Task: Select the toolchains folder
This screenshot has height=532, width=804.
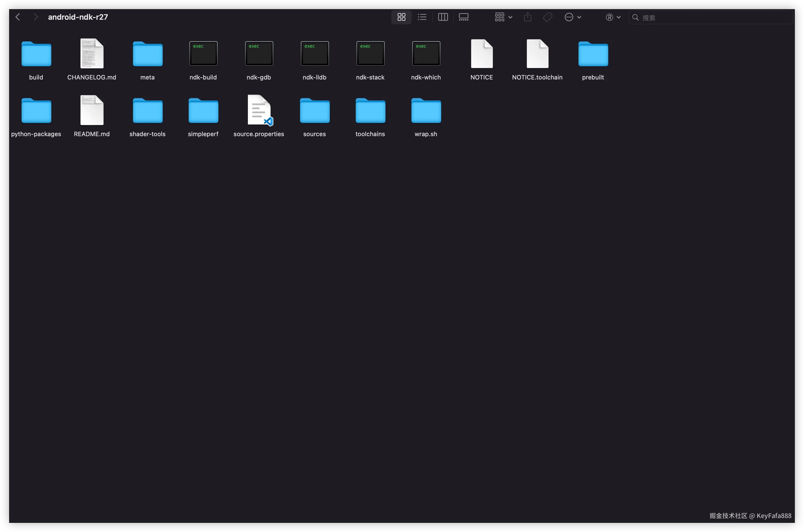Action: (370, 110)
